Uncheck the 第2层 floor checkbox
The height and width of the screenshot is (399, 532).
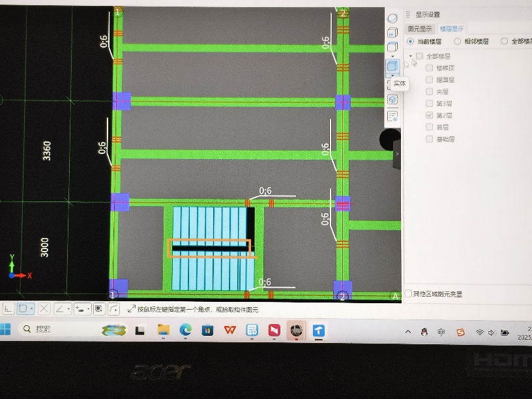[x=429, y=115]
